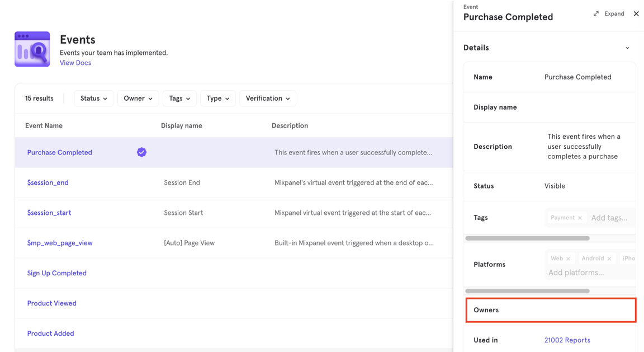The width and height of the screenshot is (644, 352).
Task: Click the Expand arrows icon
Action: 596,13
